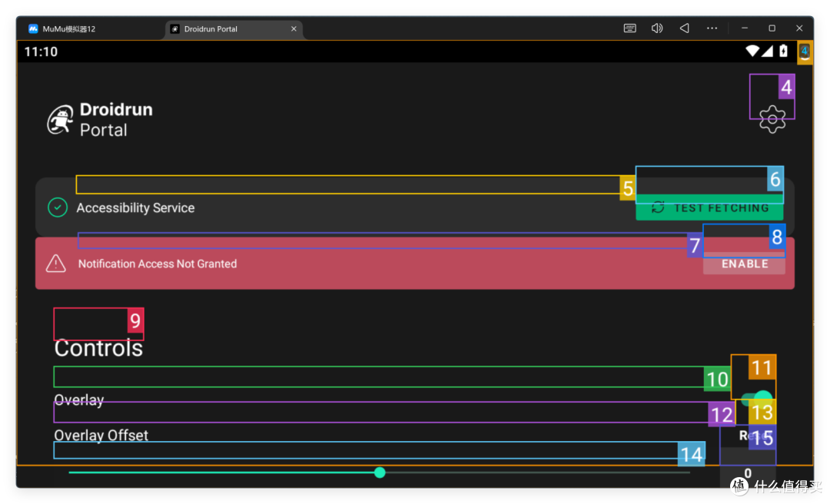
Task: Click ENABLE for notification access
Action: click(744, 264)
